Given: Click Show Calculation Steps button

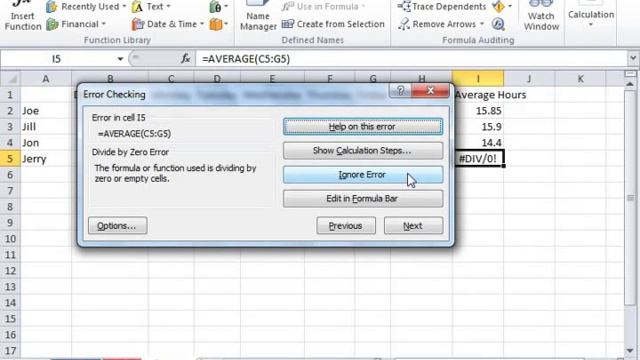Looking at the screenshot, I should click(x=363, y=151).
